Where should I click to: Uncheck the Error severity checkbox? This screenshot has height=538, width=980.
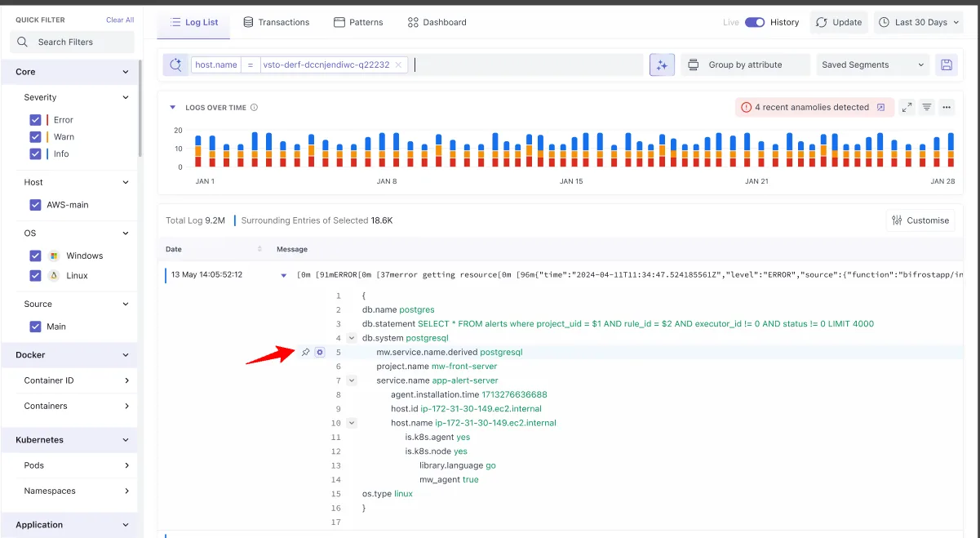pyautogui.click(x=35, y=119)
